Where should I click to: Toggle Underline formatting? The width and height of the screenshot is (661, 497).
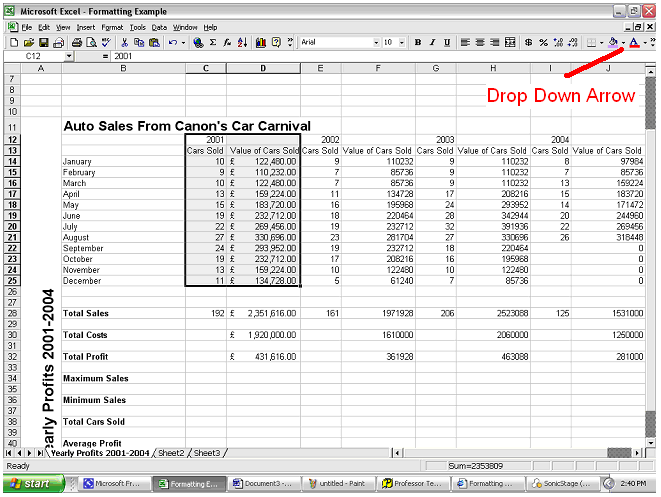447,43
